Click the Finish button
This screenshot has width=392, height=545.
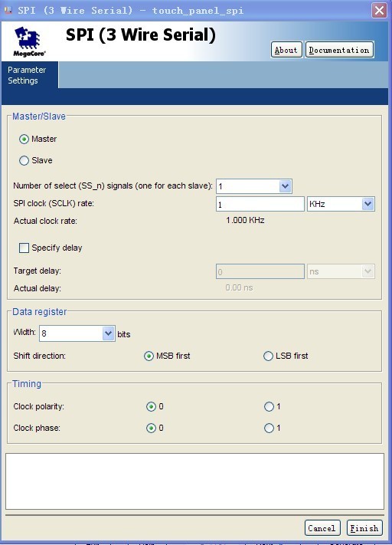pos(364,528)
